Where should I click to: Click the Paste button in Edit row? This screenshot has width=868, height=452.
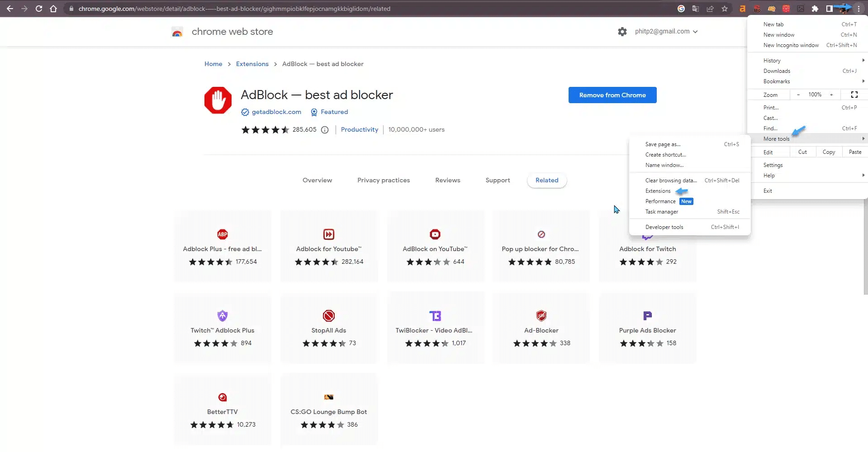(x=855, y=152)
